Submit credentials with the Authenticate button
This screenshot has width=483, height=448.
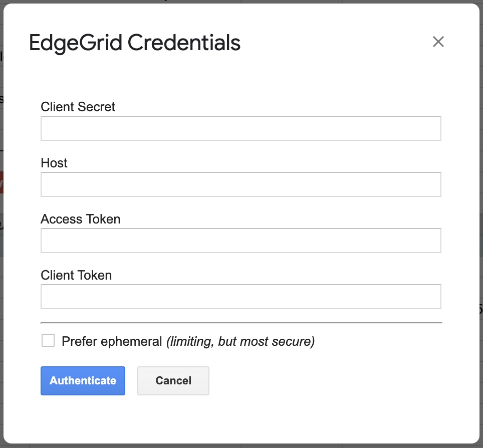[x=83, y=380]
